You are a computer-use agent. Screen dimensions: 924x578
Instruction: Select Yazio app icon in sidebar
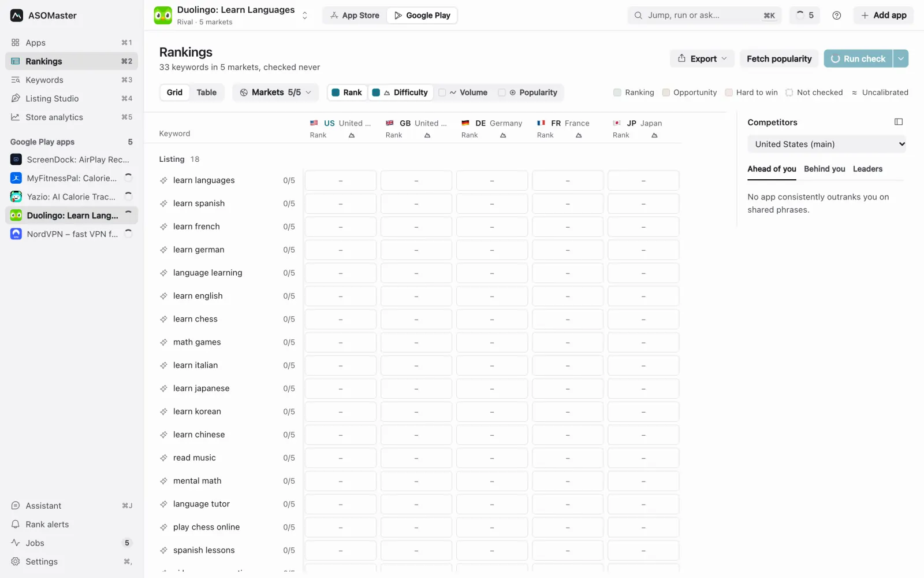[16, 197]
